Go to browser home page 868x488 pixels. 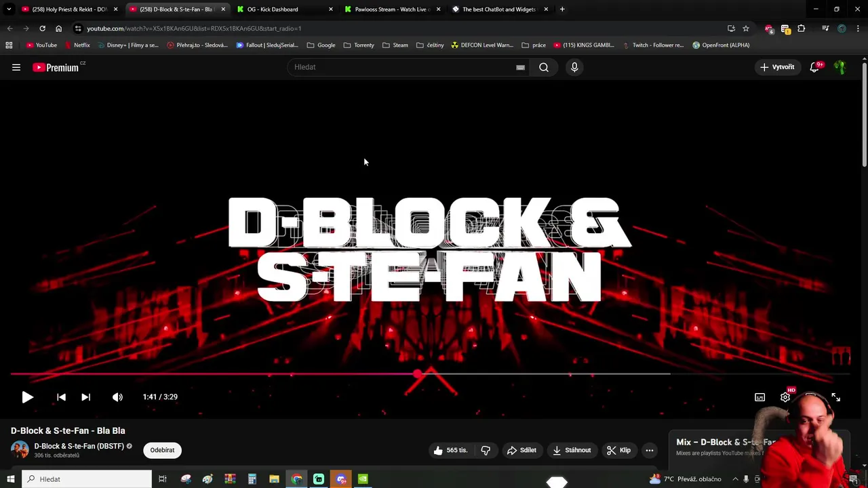click(x=58, y=28)
